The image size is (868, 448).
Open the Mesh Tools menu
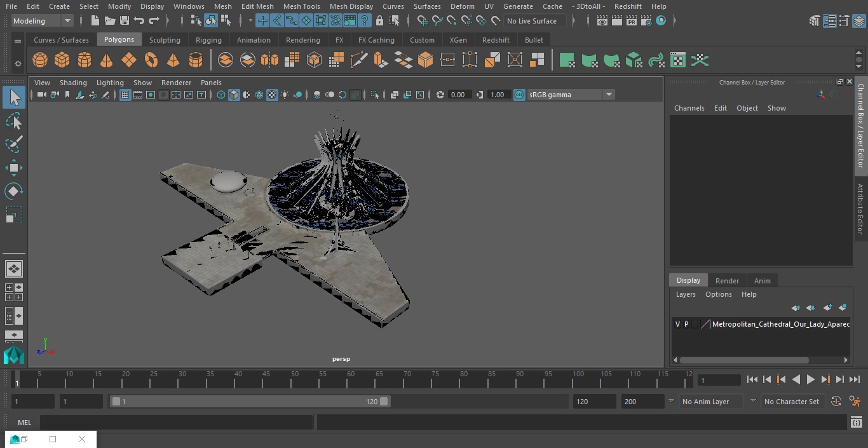pyautogui.click(x=301, y=6)
